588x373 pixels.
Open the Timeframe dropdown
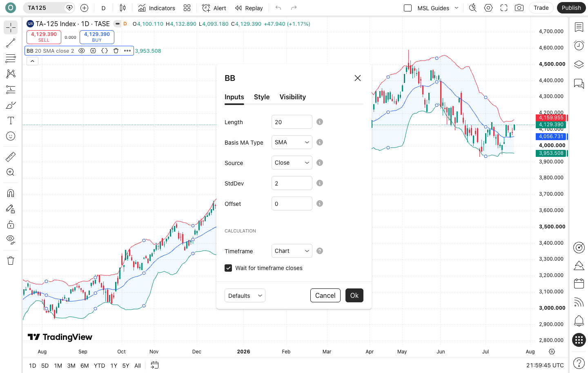click(292, 251)
